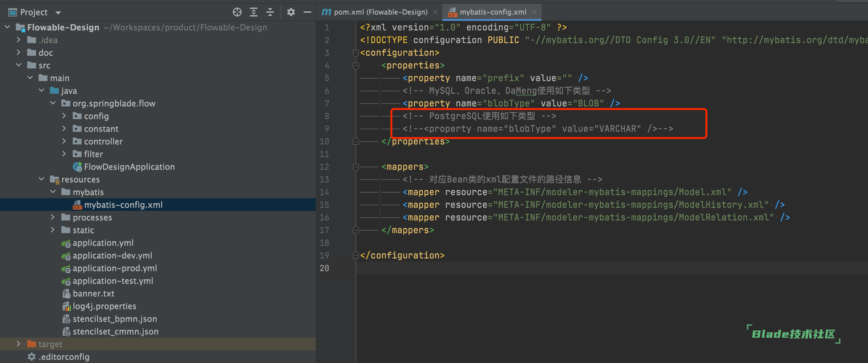Fold the mappers block on line 12
The height and width of the screenshot is (363, 868).
(x=356, y=167)
